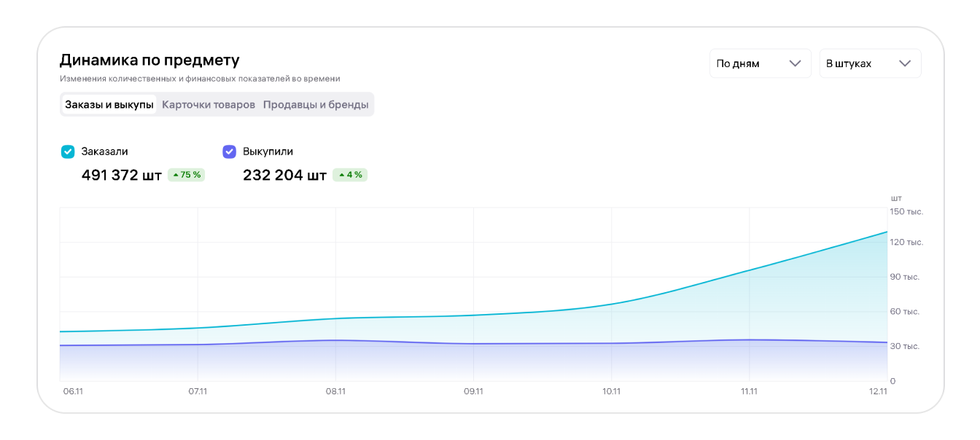Click the 491 372 шт orders total
Viewport: 980px width, 440px height.
(x=122, y=176)
